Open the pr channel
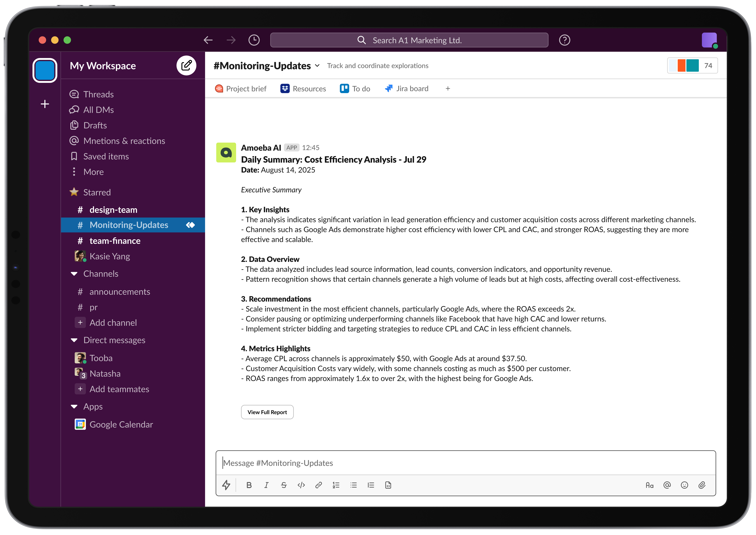756x535 pixels. coord(87,307)
